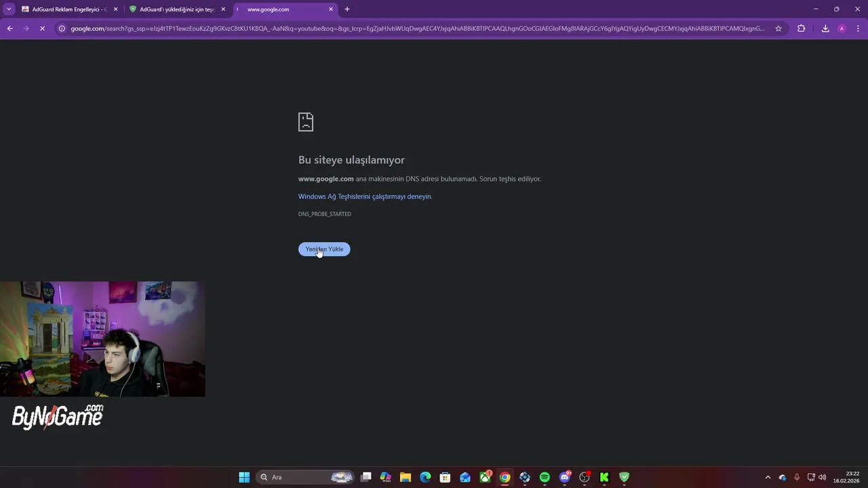This screenshot has height=488, width=868.
Task: Open a new browser tab
Action: (347, 9)
